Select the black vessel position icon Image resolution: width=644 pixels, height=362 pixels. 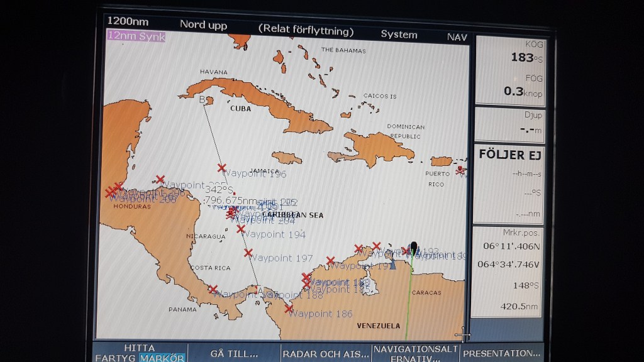(x=413, y=248)
